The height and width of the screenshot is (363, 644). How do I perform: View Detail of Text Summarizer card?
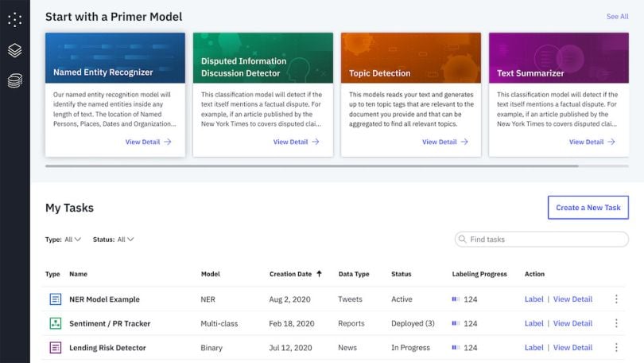[x=592, y=142]
